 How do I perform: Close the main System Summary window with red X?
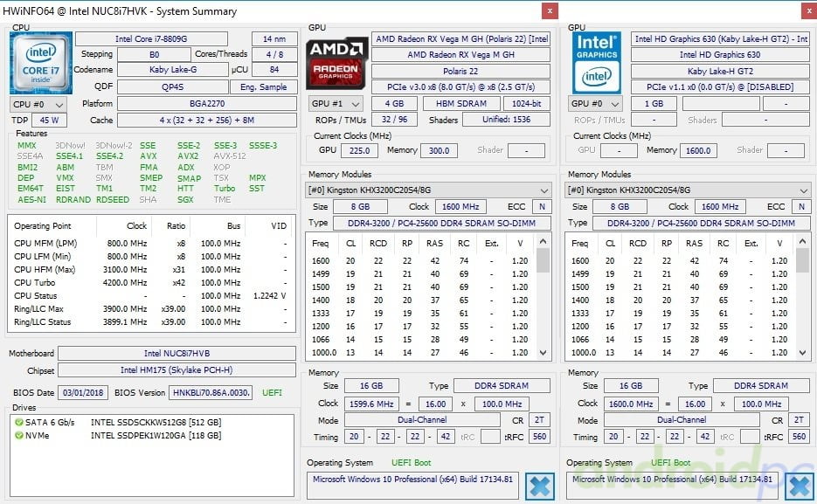point(550,10)
